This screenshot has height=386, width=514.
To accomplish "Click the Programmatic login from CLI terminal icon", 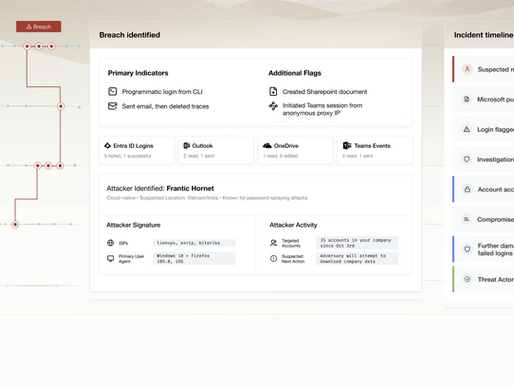I will pos(113,91).
